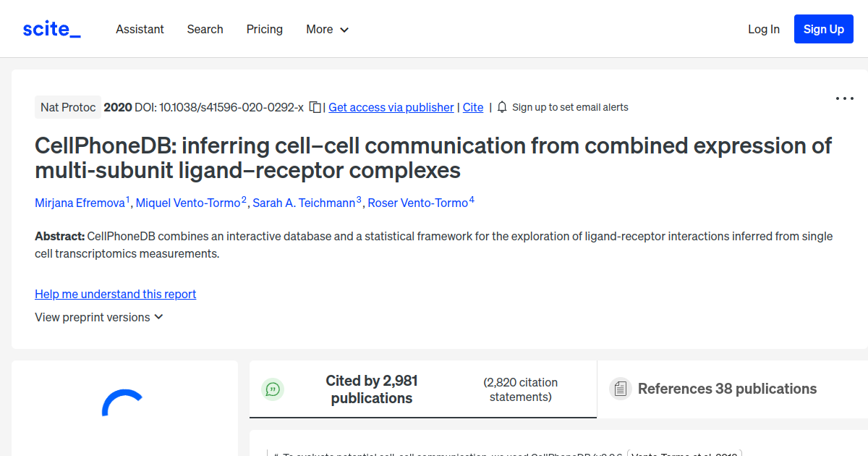The height and width of the screenshot is (456, 868).
Task: View the References 38 publications tab
Action: [727, 389]
